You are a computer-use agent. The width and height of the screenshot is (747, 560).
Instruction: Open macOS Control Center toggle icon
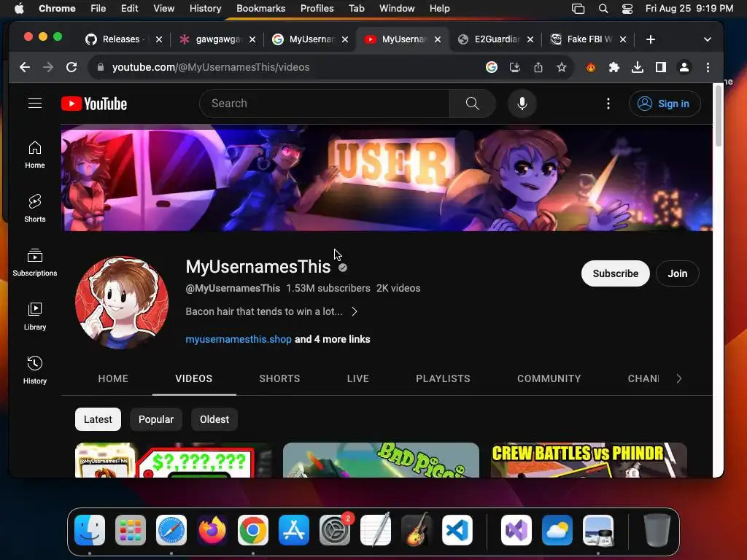click(x=627, y=9)
